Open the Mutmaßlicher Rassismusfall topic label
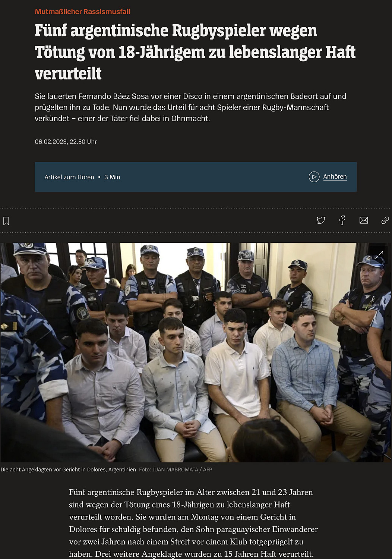392x559 pixels. (x=82, y=12)
